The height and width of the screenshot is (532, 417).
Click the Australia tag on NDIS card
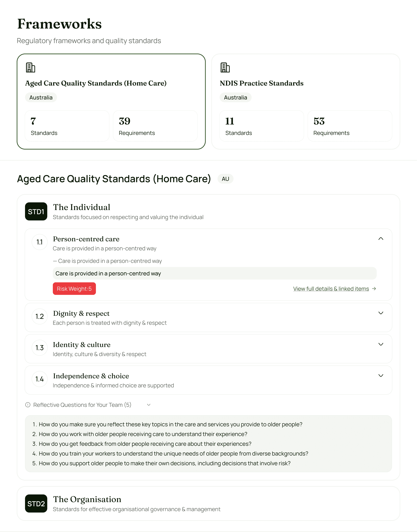(235, 97)
